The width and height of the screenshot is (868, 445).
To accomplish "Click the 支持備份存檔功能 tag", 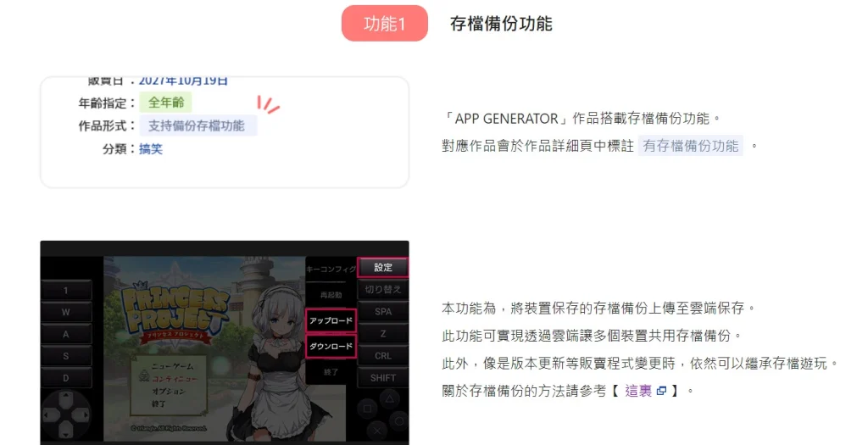I will [x=198, y=125].
